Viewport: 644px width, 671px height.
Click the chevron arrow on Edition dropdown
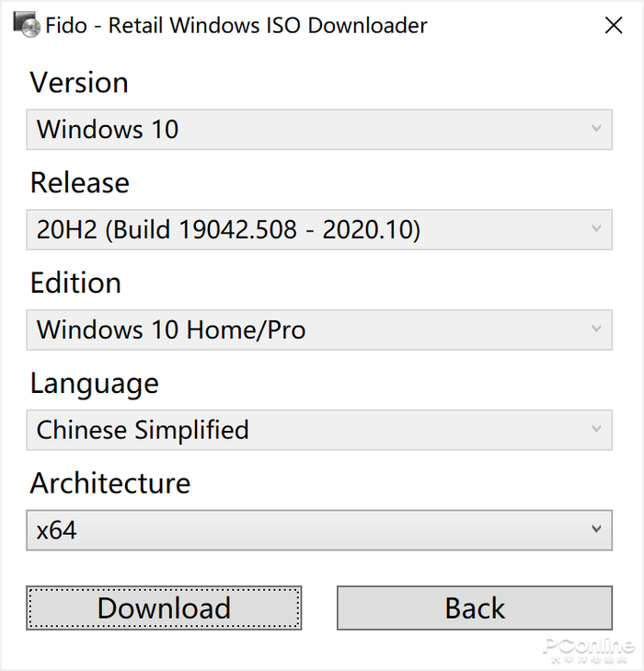[596, 330]
